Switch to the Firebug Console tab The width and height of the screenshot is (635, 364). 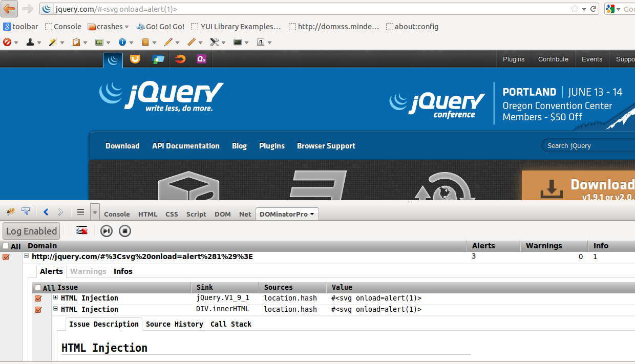(x=117, y=214)
